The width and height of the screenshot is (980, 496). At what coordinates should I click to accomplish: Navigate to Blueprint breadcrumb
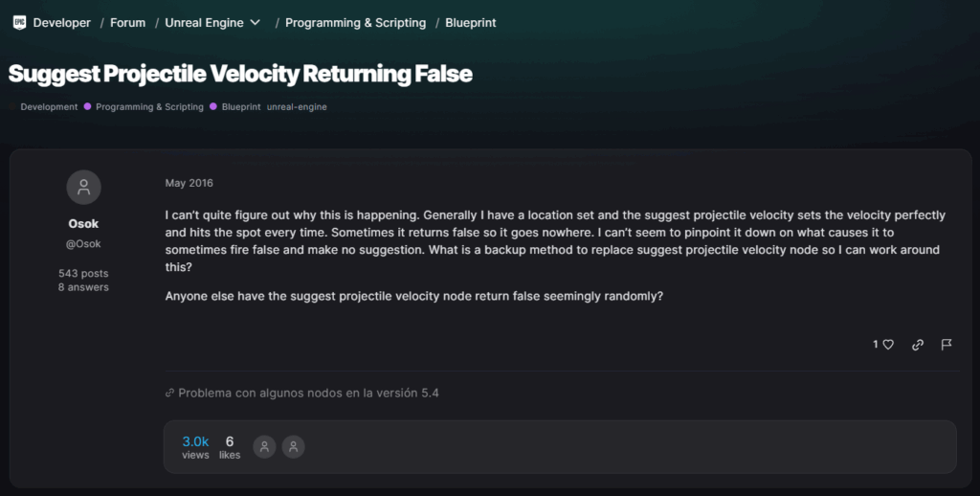pos(471,22)
